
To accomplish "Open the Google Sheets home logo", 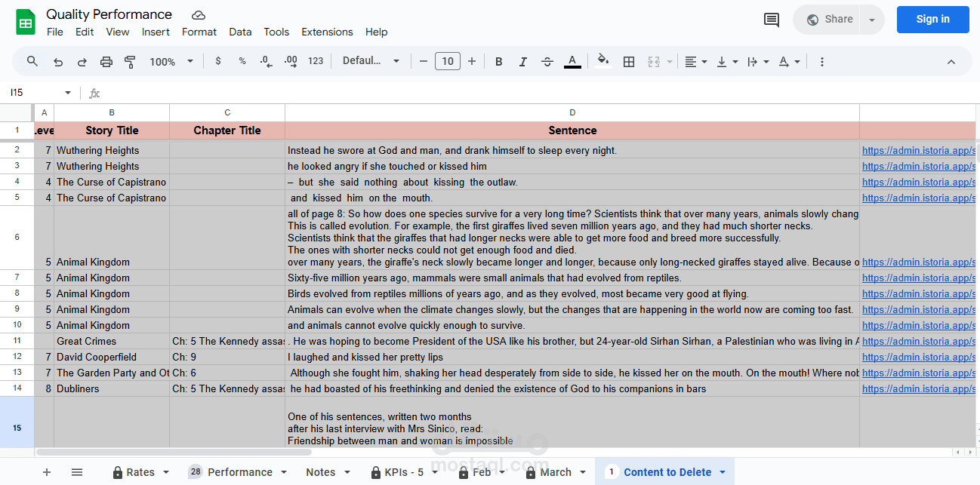I will coord(26,23).
